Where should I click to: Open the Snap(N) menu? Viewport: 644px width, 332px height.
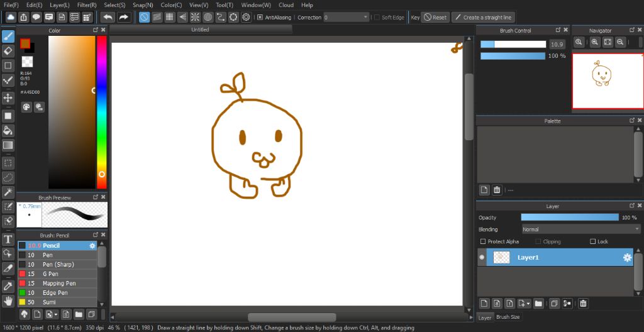(x=143, y=5)
